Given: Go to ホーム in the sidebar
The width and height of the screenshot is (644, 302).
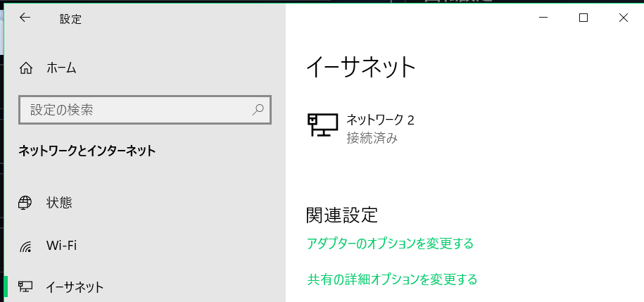Looking at the screenshot, I should (61, 68).
